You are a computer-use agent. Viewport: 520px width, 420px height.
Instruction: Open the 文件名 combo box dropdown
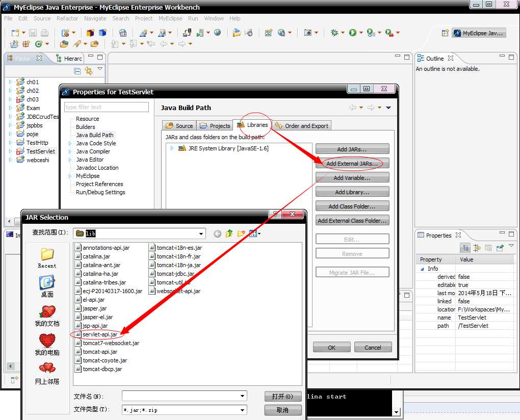(243, 396)
